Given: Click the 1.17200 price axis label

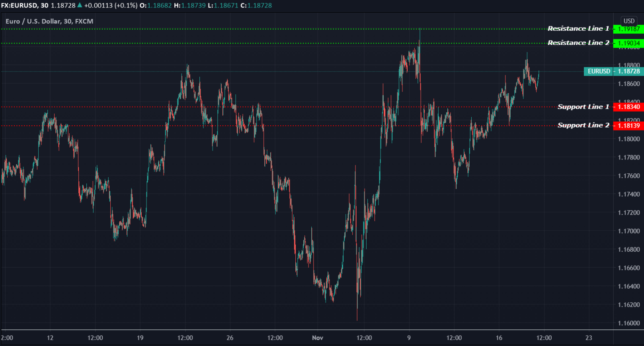Looking at the screenshot, I should [629, 213].
